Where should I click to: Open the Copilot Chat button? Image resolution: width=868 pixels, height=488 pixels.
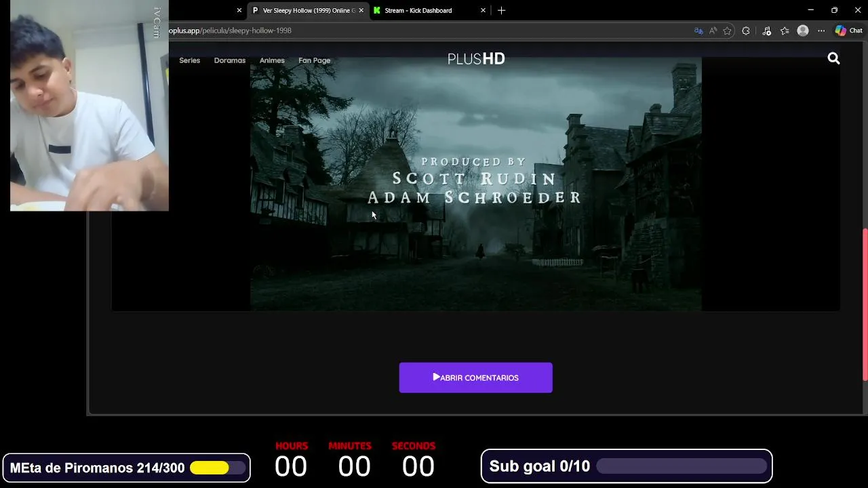point(848,30)
